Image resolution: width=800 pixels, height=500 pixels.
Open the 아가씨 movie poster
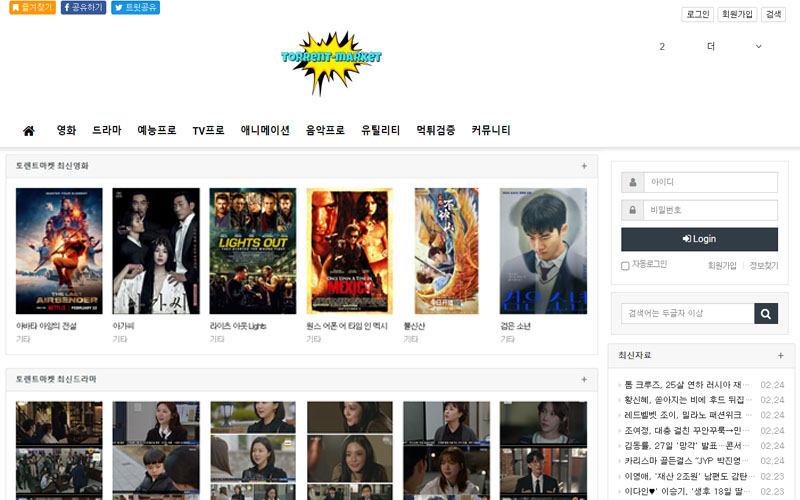[x=156, y=251]
